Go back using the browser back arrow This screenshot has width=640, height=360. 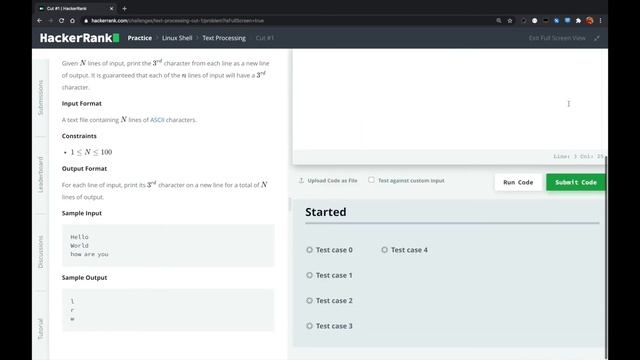40,20
